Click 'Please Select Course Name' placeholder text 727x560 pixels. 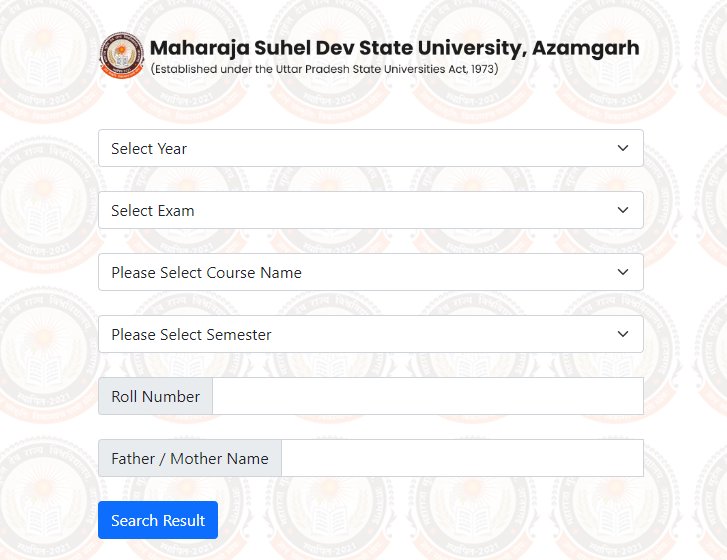(x=206, y=273)
